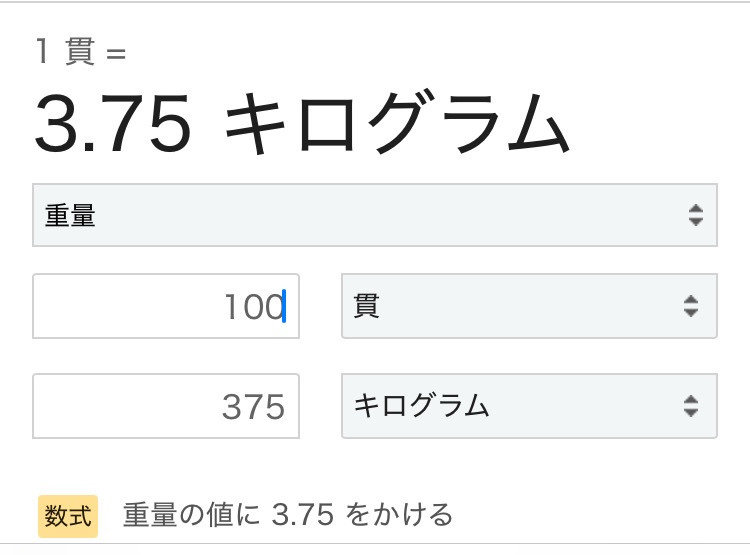Screen dimensions: 750x555
Task: Click the 3.75 number in large heading
Action: (113, 124)
